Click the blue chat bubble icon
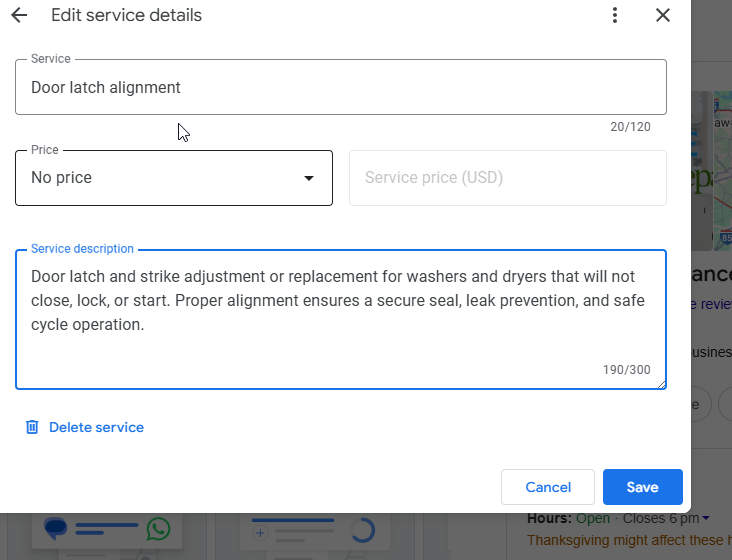 [56, 528]
